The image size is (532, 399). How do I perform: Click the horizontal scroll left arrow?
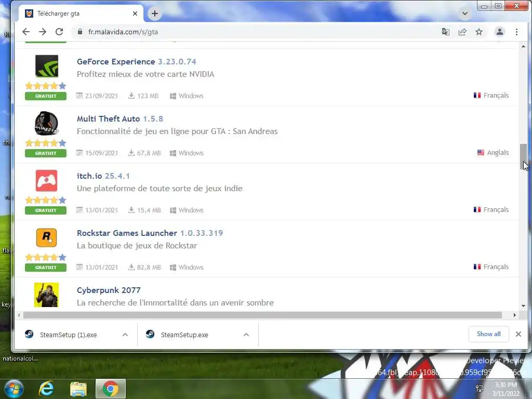[x=19, y=315]
